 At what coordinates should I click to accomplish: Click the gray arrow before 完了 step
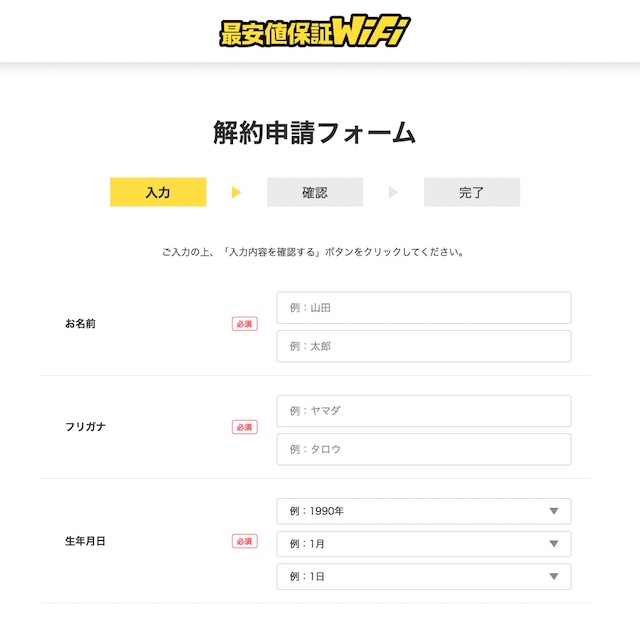click(393, 192)
